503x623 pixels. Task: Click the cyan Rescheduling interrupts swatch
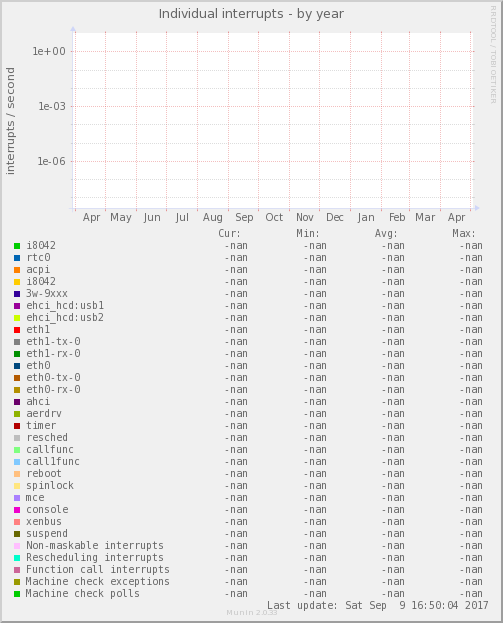(17, 558)
